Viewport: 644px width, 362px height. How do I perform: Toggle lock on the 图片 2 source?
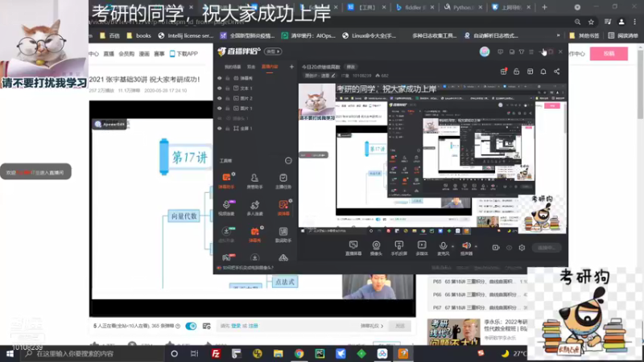[x=228, y=98]
